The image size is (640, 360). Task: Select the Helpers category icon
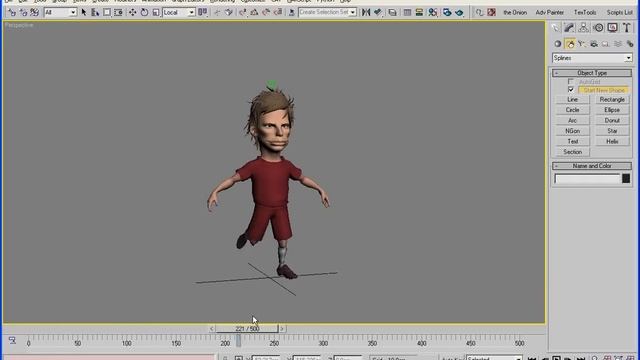click(606, 44)
